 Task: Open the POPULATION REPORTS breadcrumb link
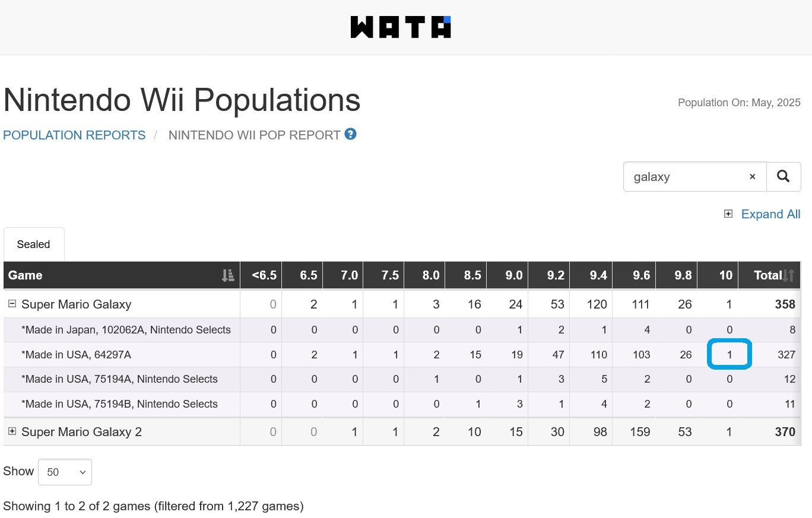click(74, 135)
